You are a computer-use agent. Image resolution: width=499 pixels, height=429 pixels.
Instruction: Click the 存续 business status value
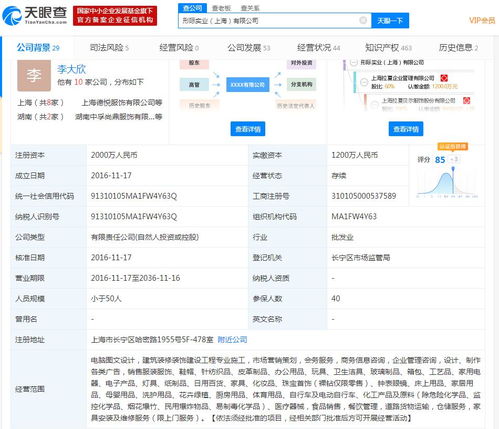click(339, 176)
